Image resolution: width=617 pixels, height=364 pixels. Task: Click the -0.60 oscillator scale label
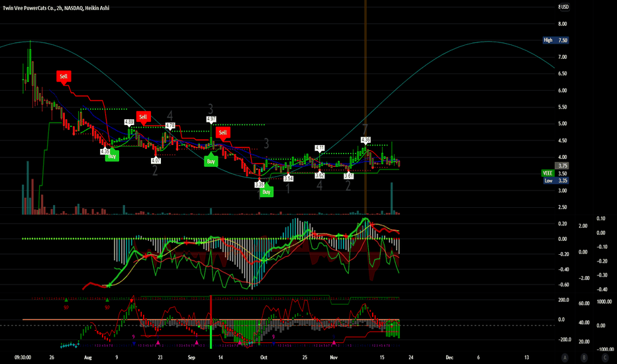[563, 285]
